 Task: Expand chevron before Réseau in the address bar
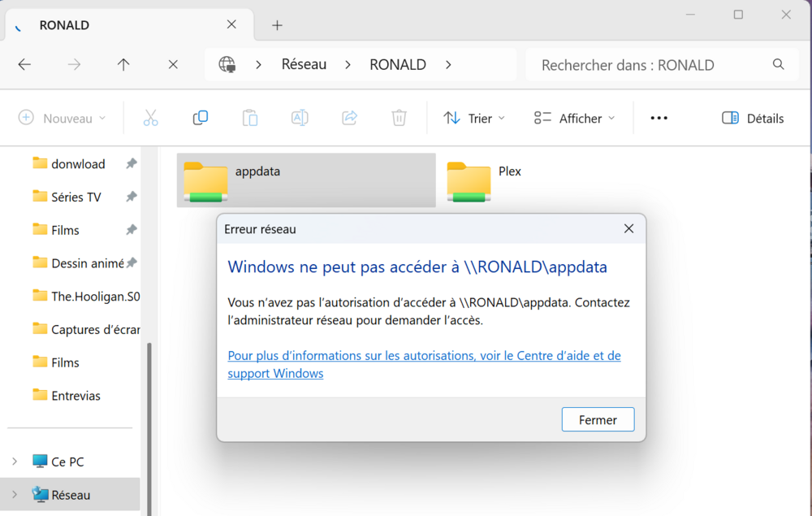click(258, 65)
